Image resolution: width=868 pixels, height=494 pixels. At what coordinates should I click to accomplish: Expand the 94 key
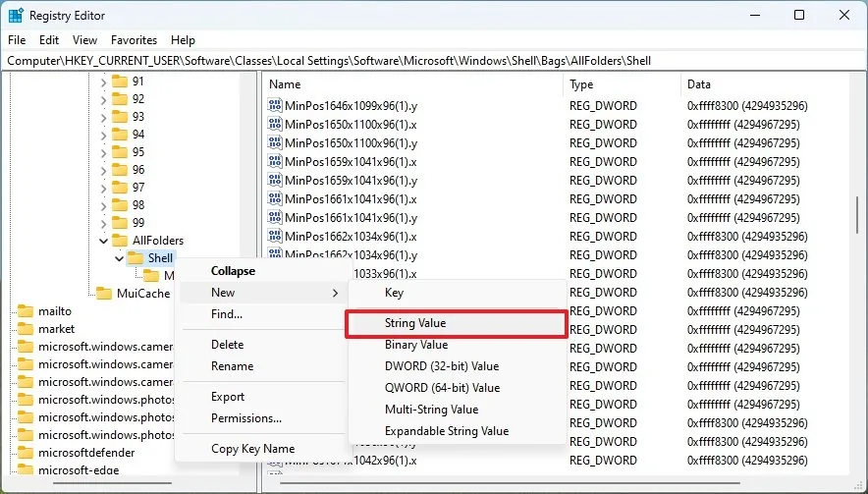coord(103,136)
